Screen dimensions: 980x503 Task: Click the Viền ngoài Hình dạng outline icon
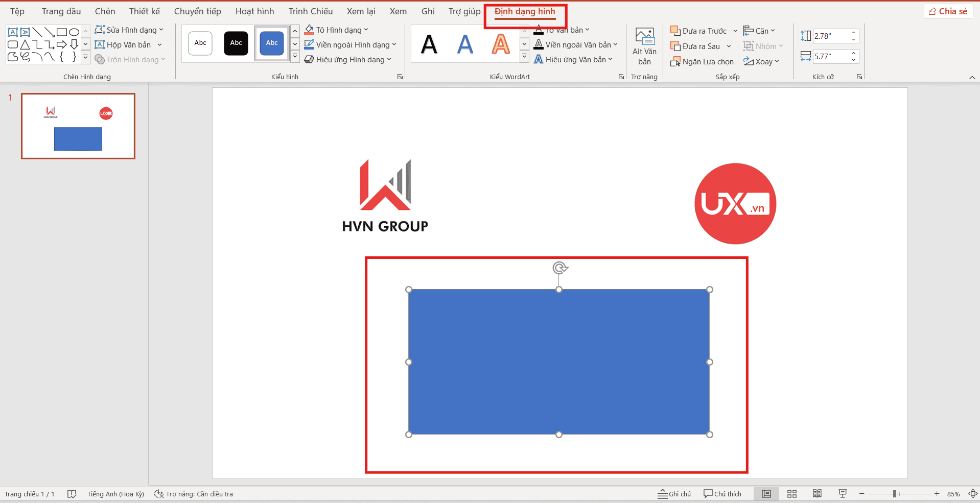(309, 44)
